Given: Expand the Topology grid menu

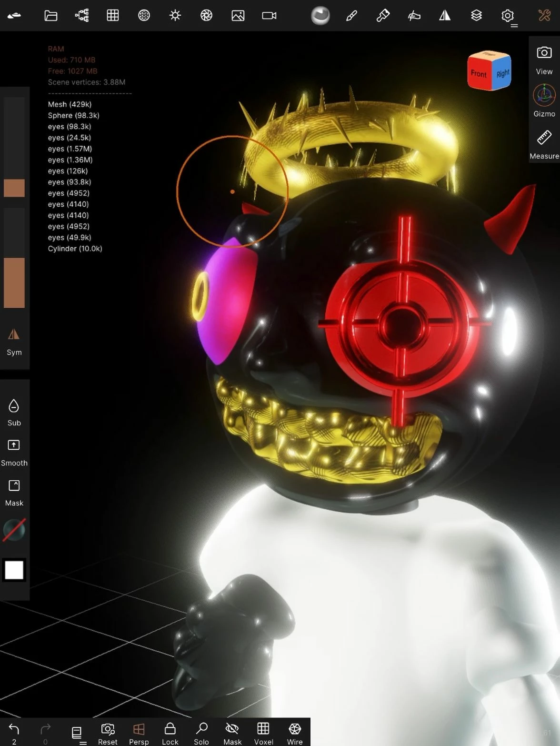Looking at the screenshot, I should point(113,16).
